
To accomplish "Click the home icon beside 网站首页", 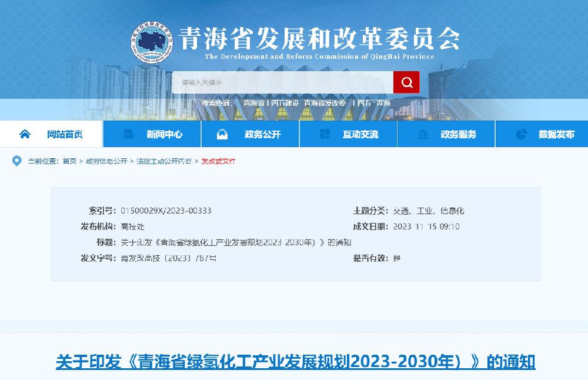I will (x=25, y=134).
